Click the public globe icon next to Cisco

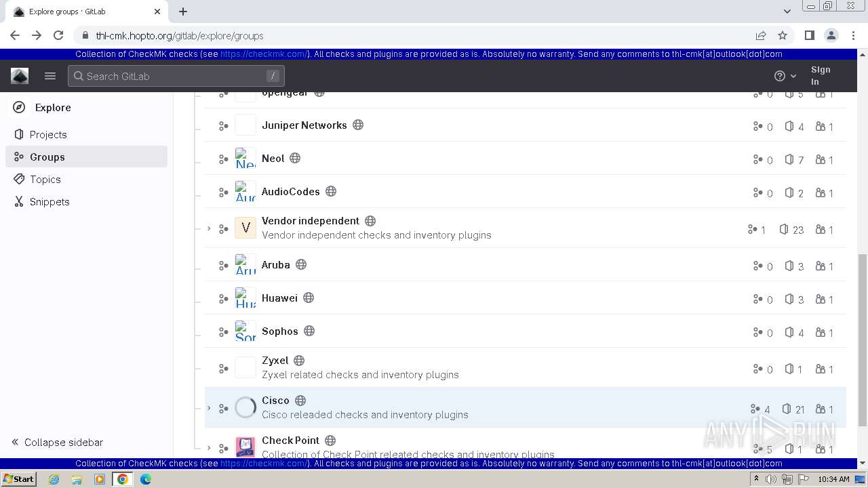point(300,400)
